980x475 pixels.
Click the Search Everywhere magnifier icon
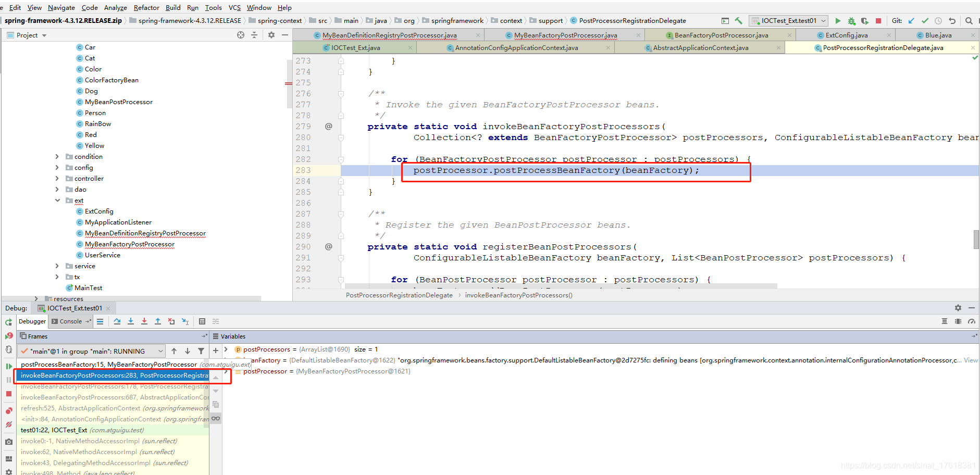click(969, 21)
